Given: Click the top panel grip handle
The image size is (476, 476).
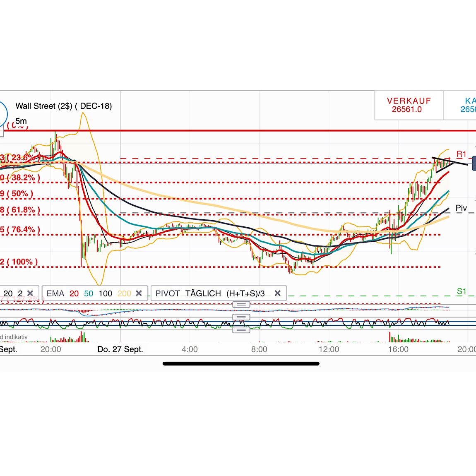Looking at the screenshot, I should click(x=241, y=304).
